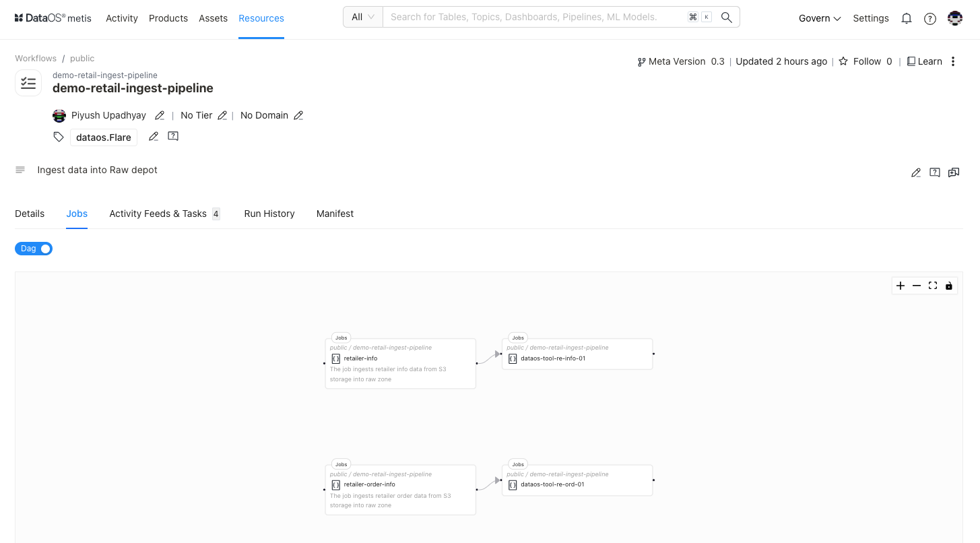Focus the global search input field

pyautogui.click(x=536, y=17)
